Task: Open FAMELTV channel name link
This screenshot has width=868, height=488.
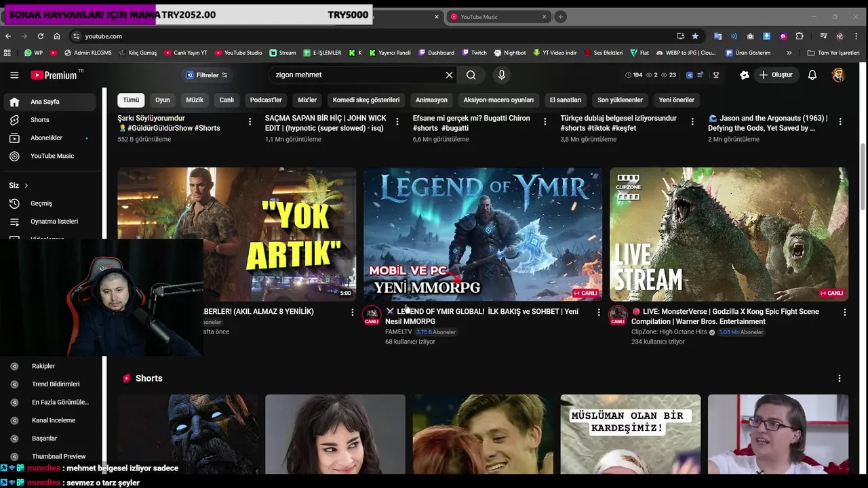Action: coord(398,332)
